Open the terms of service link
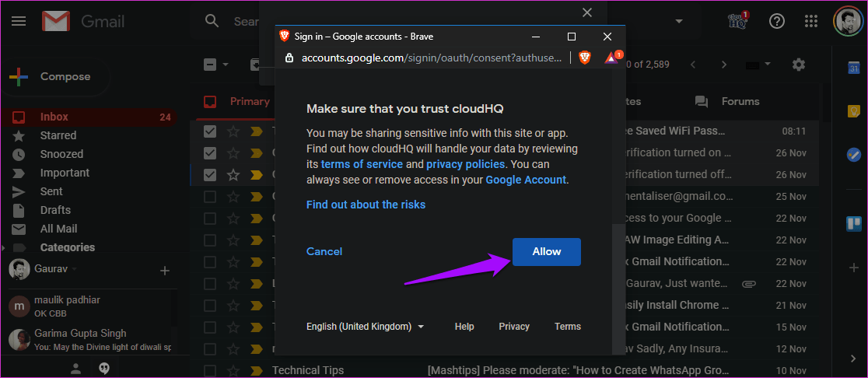The height and width of the screenshot is (378, 868). tap(362, 164)
